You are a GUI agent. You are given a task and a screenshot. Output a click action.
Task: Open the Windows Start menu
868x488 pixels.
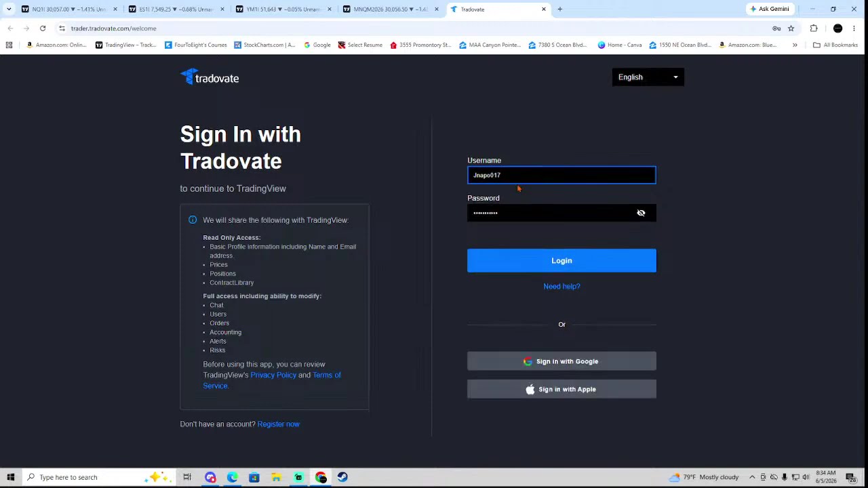[x=10, y=477]
